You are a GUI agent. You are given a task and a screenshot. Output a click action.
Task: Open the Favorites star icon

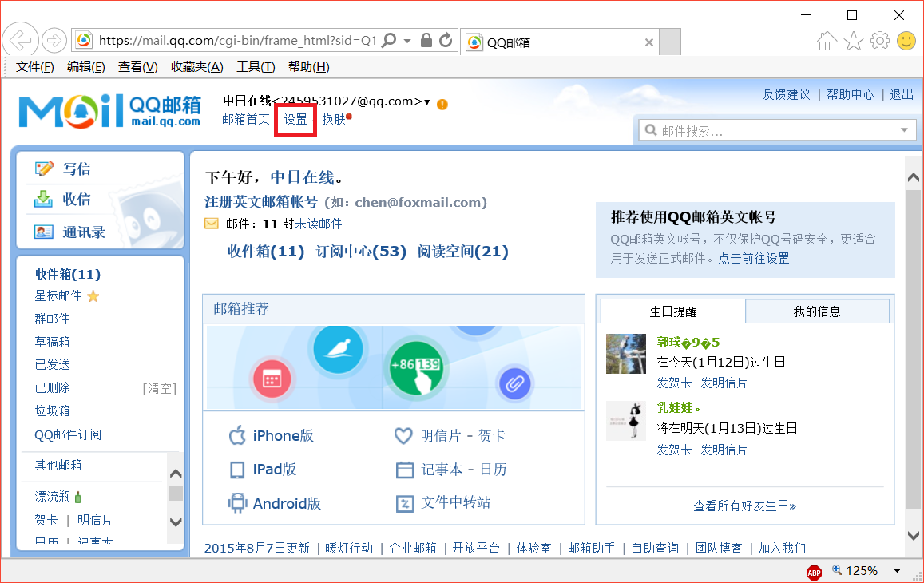(853, 41)
